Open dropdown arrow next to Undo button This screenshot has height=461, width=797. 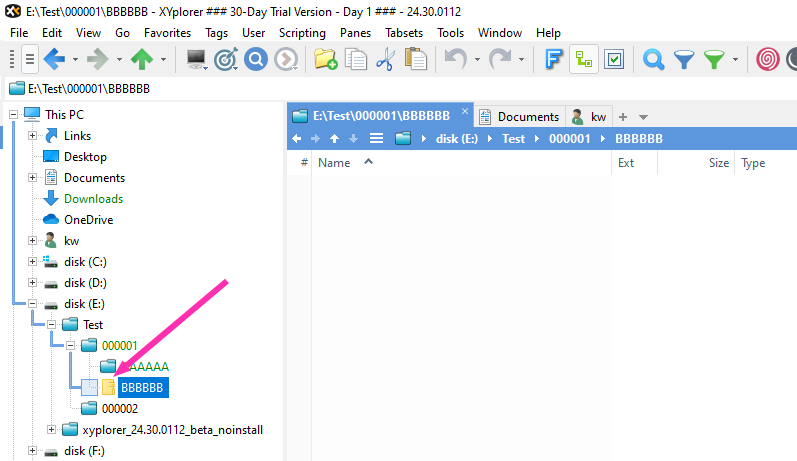pyautogui.click(x=477, y=59)
